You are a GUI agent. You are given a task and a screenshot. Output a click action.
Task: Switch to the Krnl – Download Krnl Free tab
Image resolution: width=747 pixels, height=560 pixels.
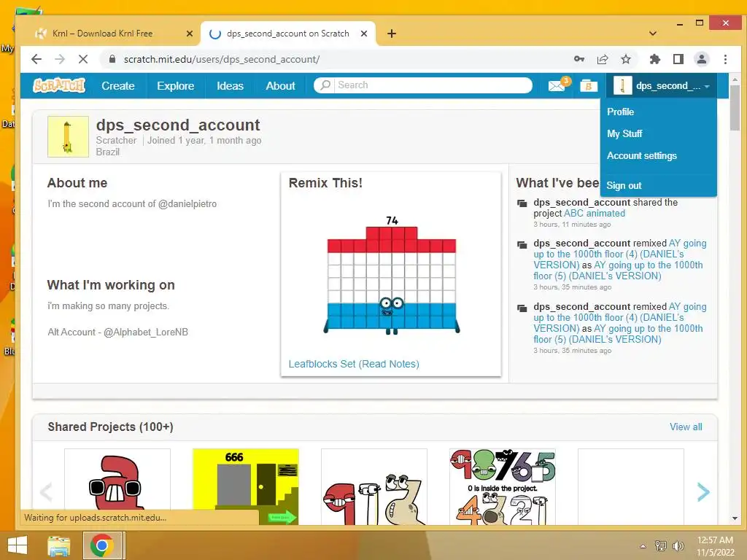tap(102, 34)
